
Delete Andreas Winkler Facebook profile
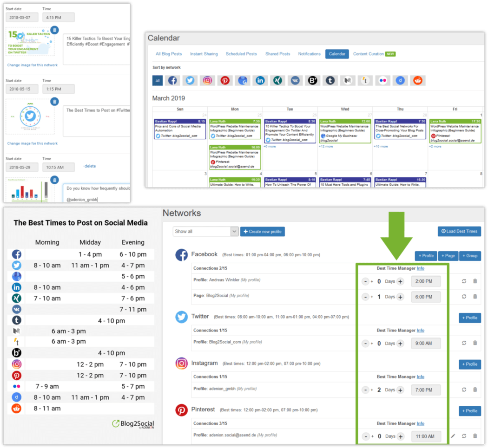475,281
